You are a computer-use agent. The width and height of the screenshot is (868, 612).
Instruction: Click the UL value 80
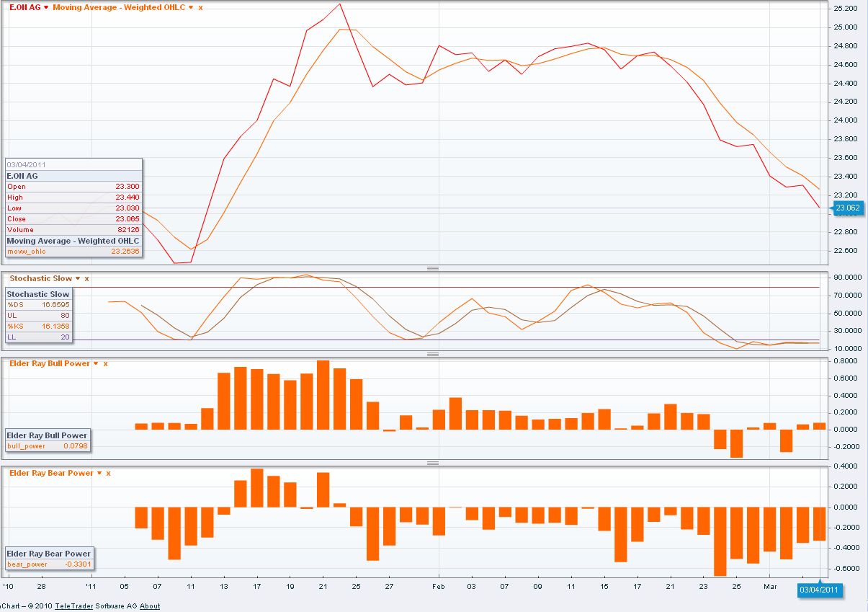tap(66, 316)
